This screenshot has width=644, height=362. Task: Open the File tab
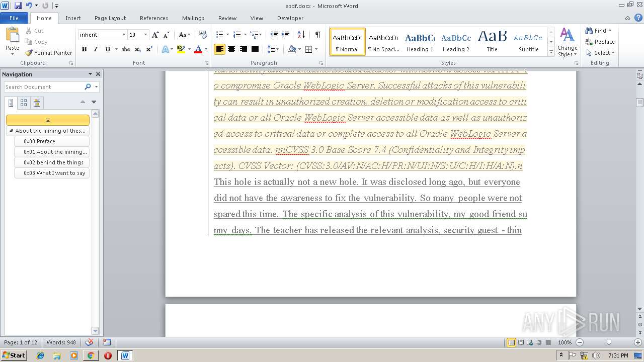[x=14, y=18]
